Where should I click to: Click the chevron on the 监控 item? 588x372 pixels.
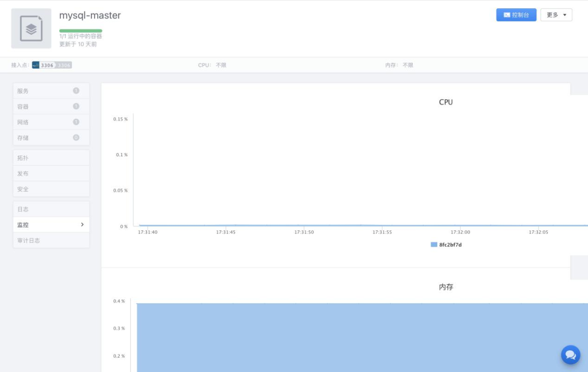(82, 224)
